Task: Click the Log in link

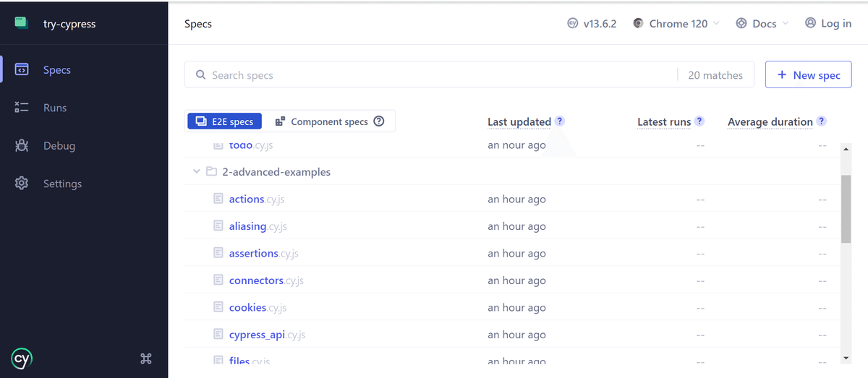Action: click(828, 24)
